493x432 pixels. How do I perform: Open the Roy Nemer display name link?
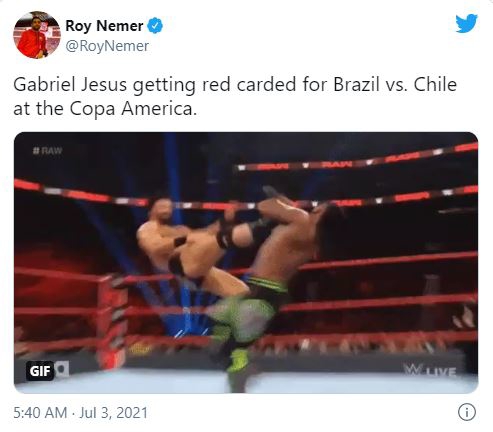(104, 26)
